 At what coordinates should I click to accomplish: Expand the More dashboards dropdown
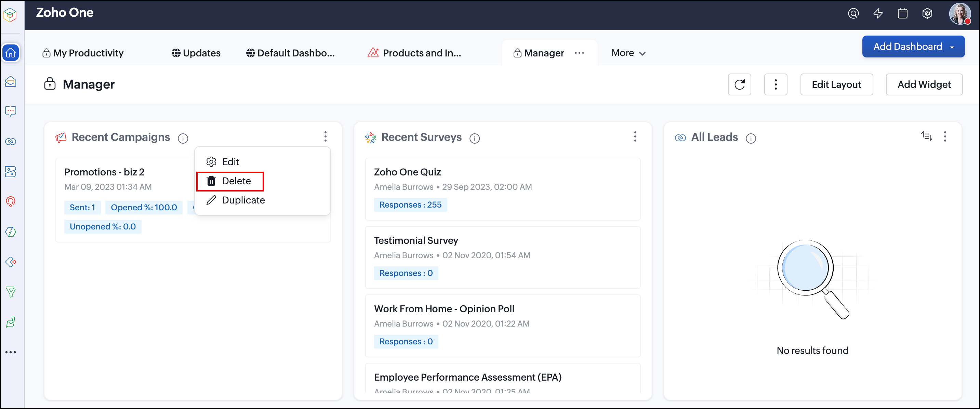click(x=628, y=53)
